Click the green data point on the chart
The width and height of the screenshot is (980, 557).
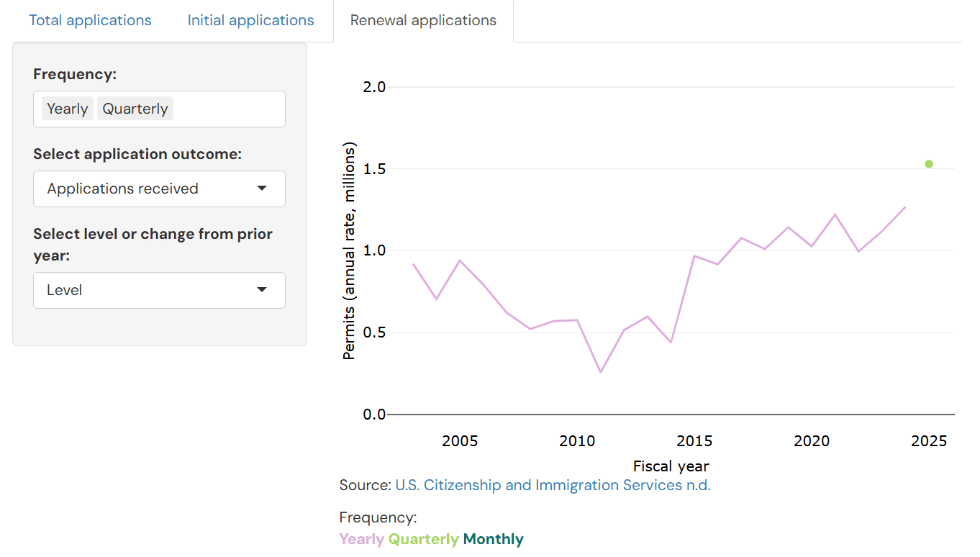click(x=928, y=164)
